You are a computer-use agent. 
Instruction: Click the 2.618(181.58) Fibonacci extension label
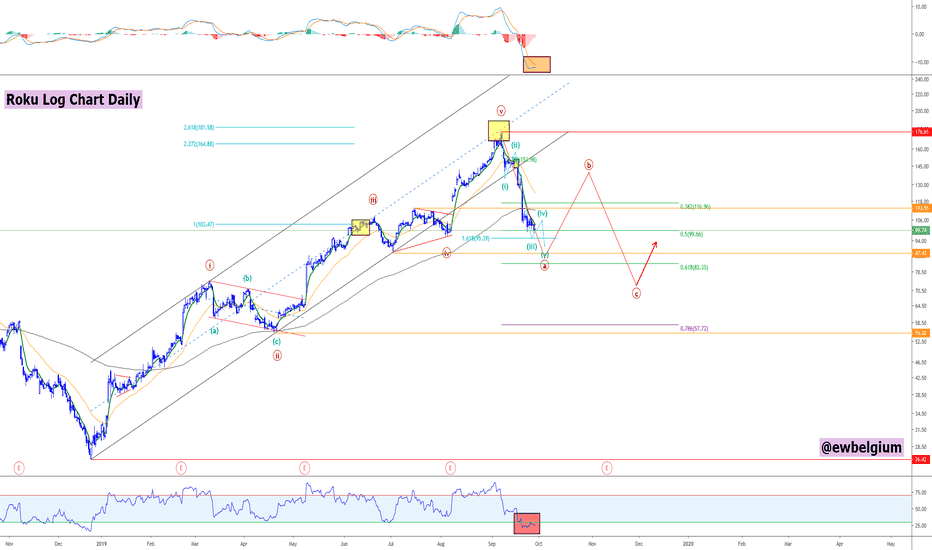point(199,127)
